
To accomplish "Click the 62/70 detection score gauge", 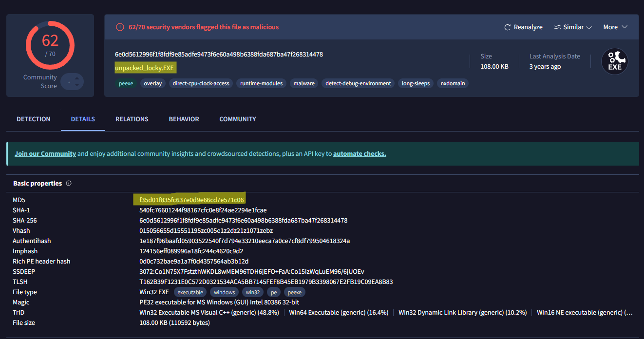I will 50,45.
